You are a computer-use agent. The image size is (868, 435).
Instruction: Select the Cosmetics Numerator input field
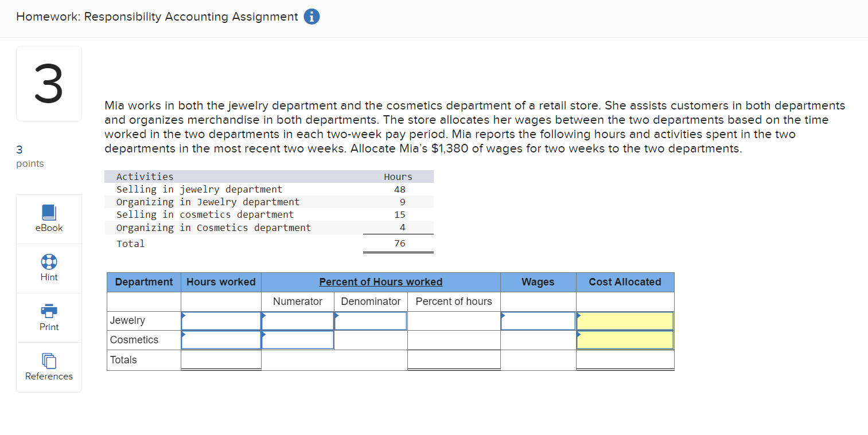click(297, 339)
